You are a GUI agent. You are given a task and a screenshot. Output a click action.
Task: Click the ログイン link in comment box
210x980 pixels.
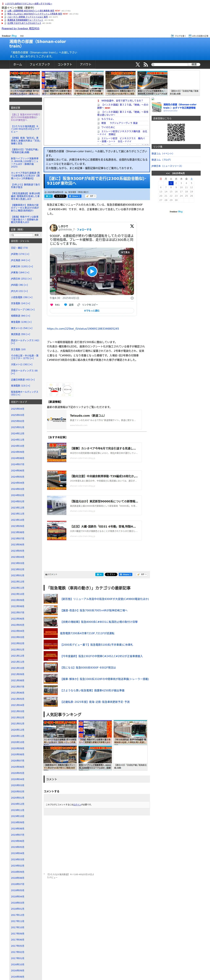77,805
